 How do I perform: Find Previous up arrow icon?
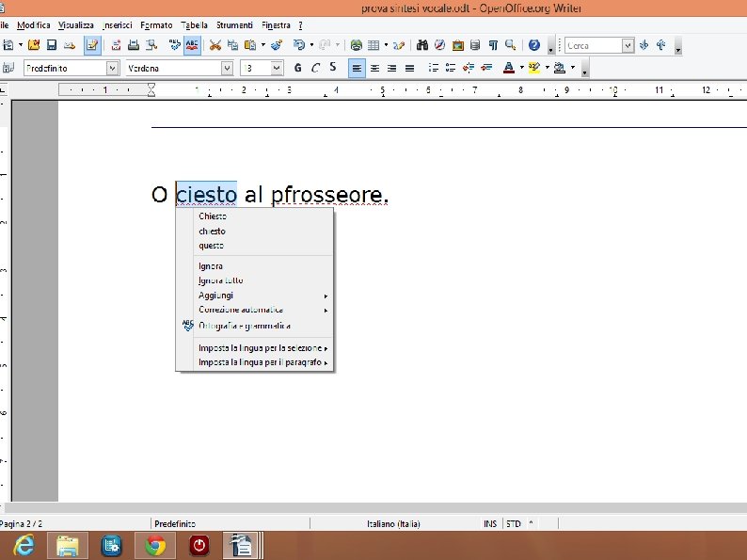pos(660,45)
